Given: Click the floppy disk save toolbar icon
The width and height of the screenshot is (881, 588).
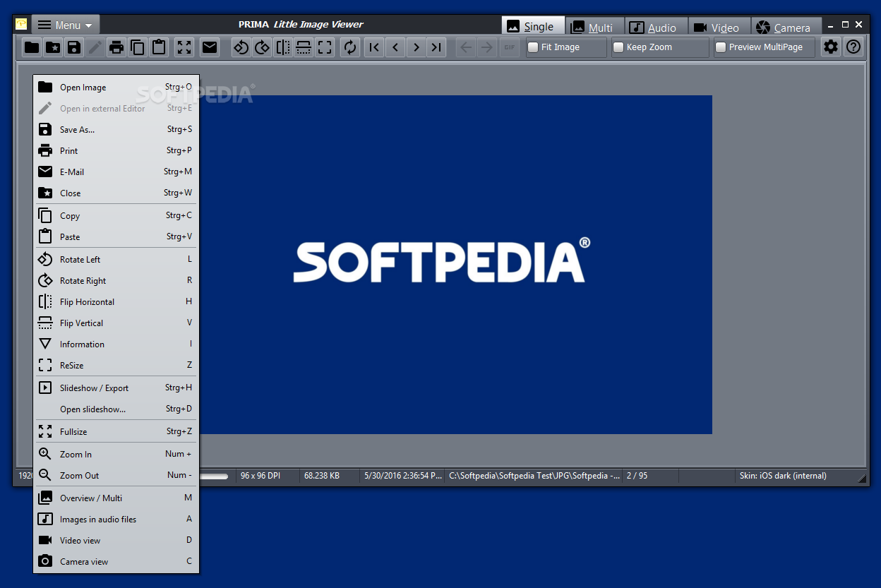Looking at the screenshot, I should pos(74,47).
